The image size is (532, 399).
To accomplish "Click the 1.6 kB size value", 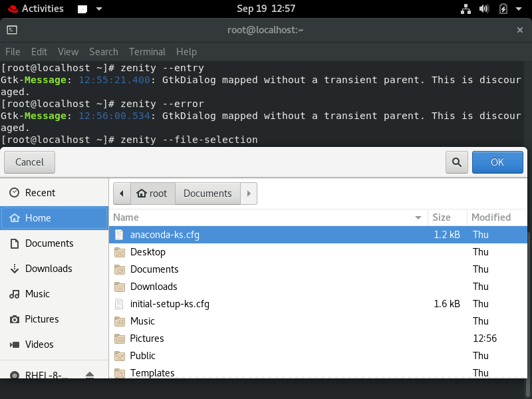I will pyautogui.click(x=447, y=304).
